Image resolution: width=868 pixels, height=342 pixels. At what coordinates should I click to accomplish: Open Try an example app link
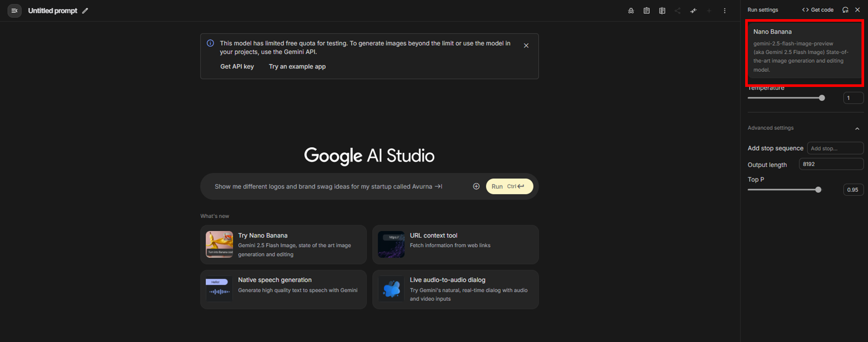pos(297,66)
